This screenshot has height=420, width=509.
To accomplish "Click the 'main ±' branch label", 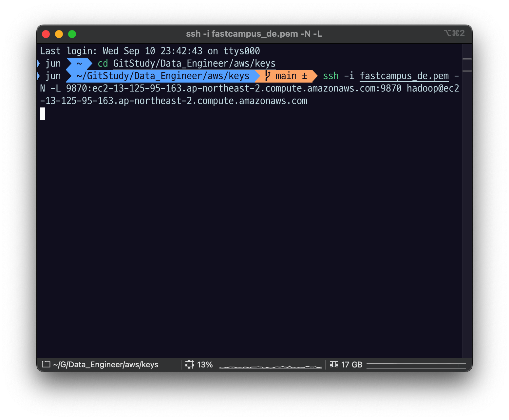I will pos(291,76).
